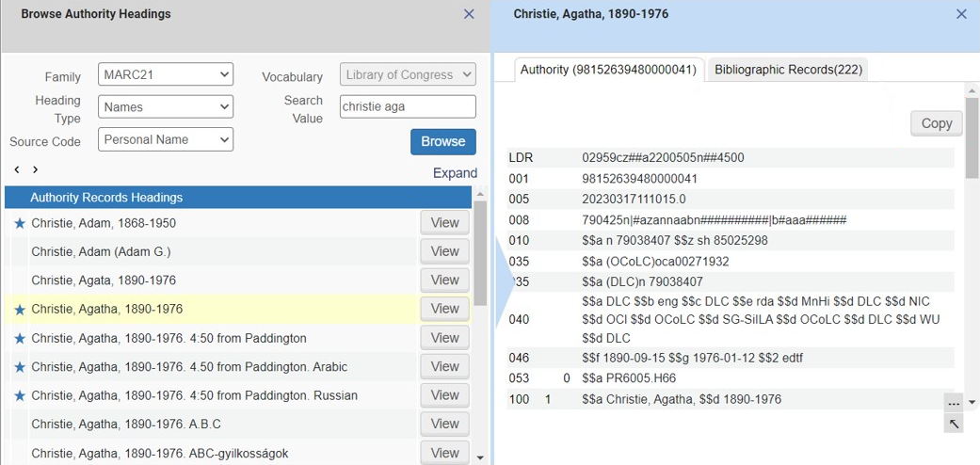The width and height of the screenshot is (980, 465).
Task: Click star icon beside Christie, Agatha, 1890-1976
Action: 20,310
